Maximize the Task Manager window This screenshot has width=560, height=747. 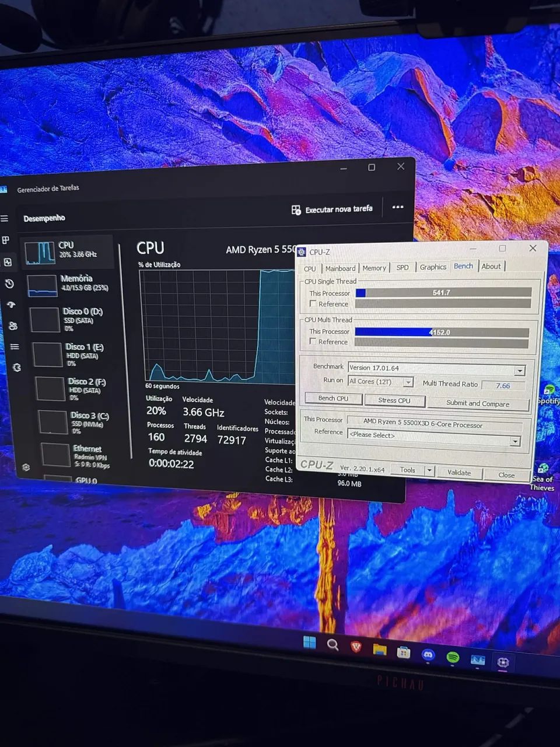coord(372,167)
